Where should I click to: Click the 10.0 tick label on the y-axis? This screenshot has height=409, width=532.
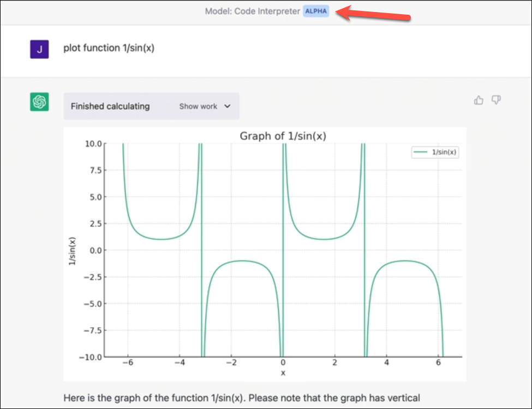[x=93, y=144]
